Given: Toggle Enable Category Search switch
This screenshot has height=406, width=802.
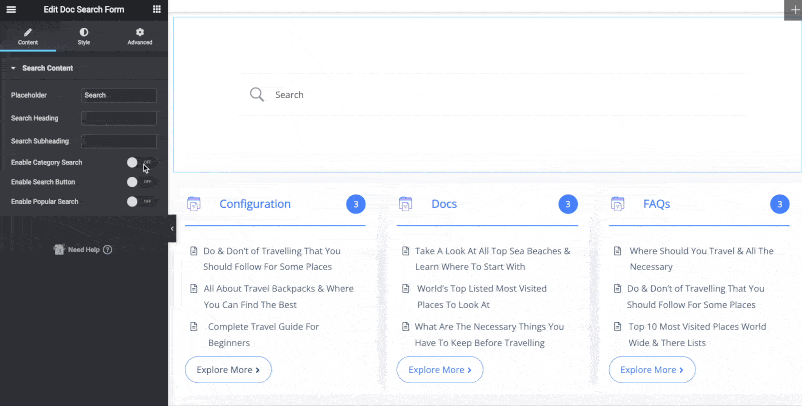Looking at the screenshot, I should click(x=139, y=162).
